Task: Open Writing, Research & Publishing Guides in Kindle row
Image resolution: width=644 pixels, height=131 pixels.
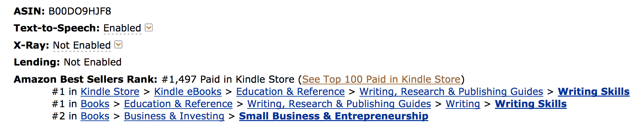Action: click(x=451, y=92)
